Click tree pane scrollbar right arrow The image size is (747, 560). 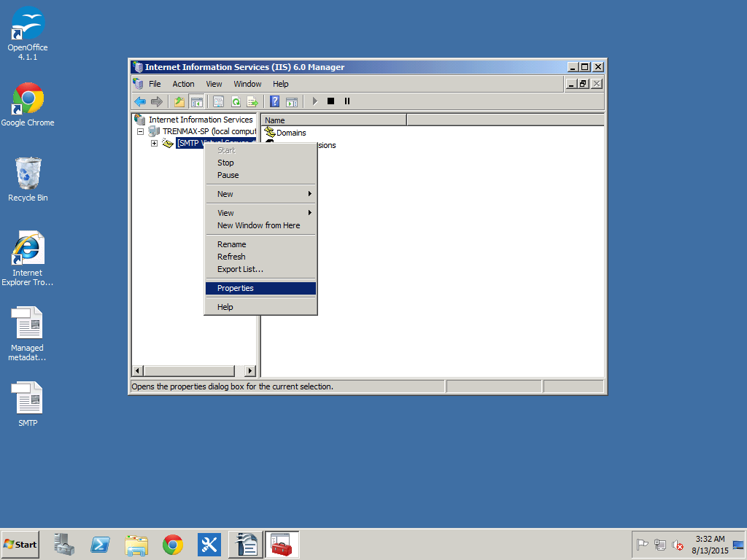(250, 370)
